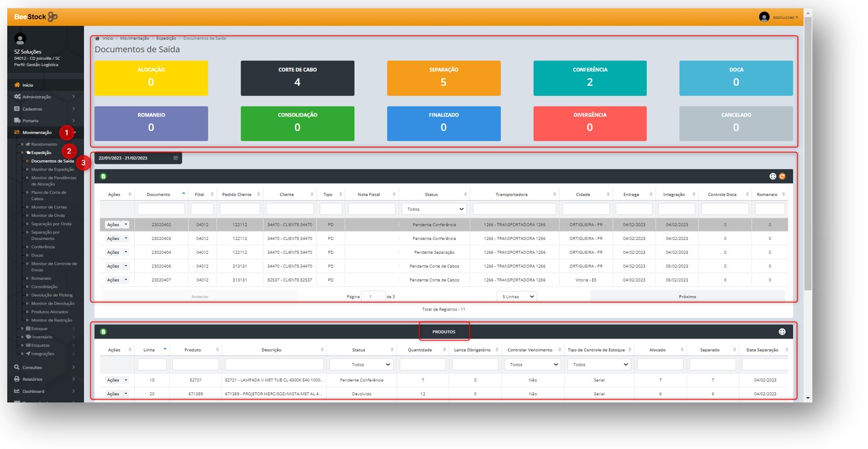Click the user avatar in top bar

tap(764, 17)
